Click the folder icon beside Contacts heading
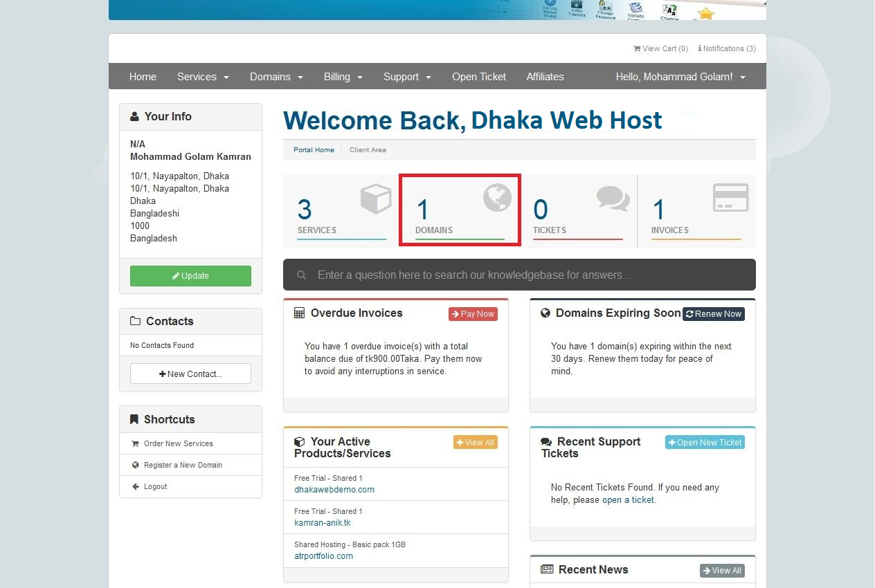The width and height of the screenshot is (875, 588). coord(136,321)
